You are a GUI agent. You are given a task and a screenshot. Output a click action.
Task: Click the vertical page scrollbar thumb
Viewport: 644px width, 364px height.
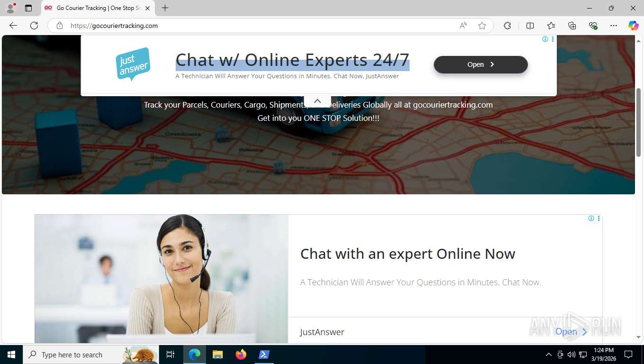pyautogui.click(x=638, y=122)
